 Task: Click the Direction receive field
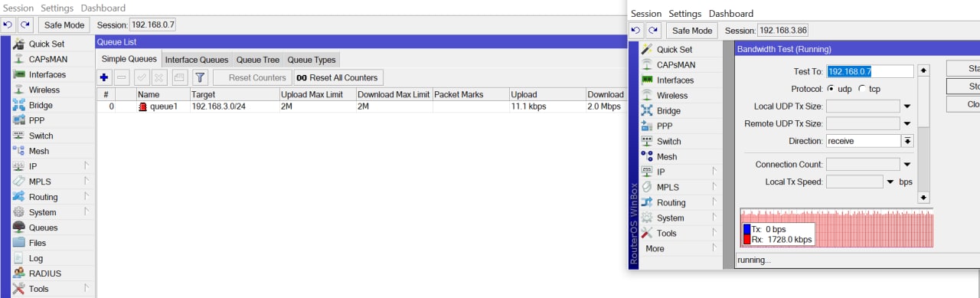[x=864, y=141]
